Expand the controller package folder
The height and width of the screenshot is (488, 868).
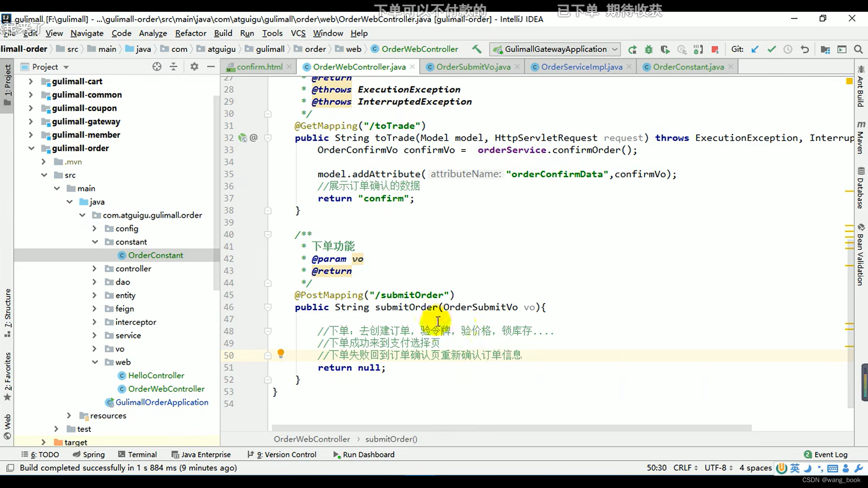94,268
